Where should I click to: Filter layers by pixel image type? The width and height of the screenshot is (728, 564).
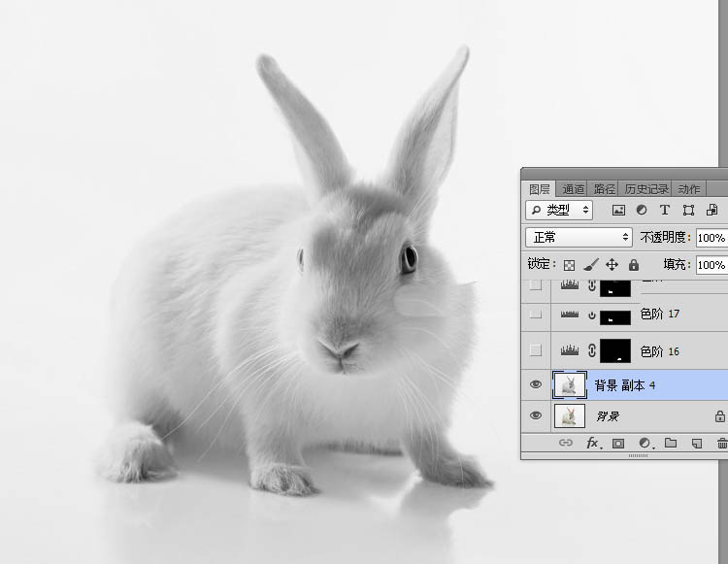618,211
